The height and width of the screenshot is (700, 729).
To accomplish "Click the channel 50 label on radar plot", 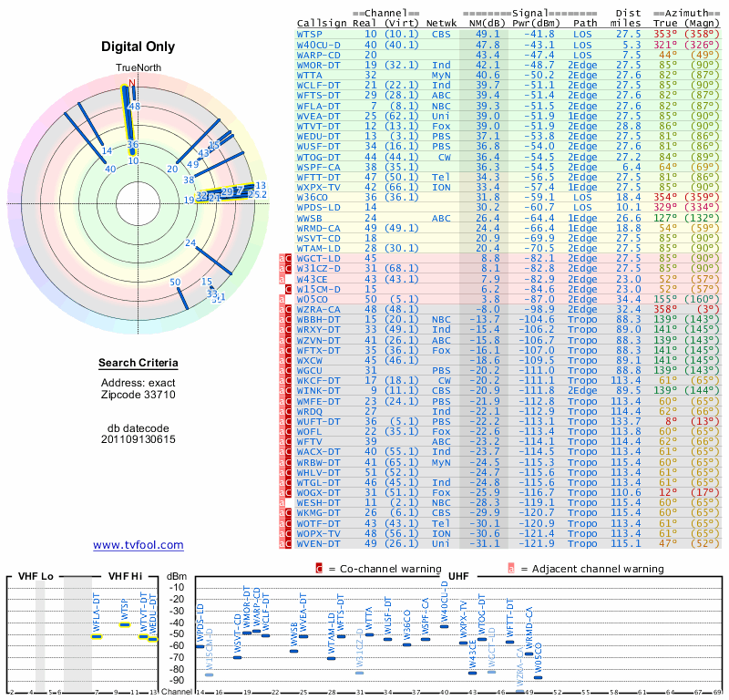I will [x=175, y=282].
